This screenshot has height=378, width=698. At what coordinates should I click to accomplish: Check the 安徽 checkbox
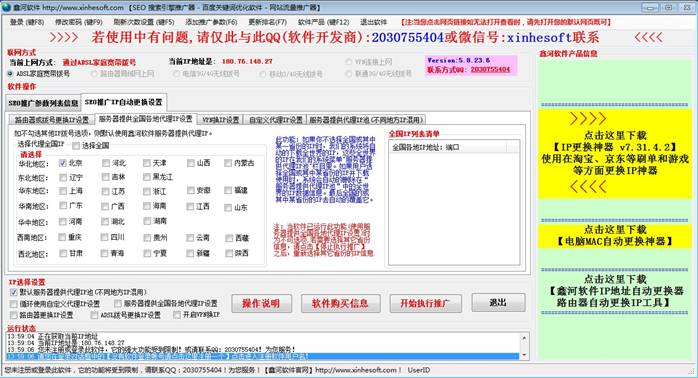pos(191,191)
